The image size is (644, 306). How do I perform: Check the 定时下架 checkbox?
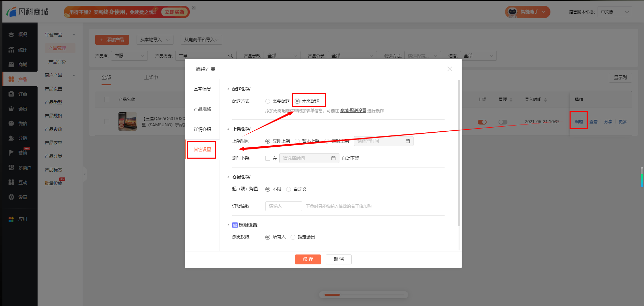coord(268,158)
